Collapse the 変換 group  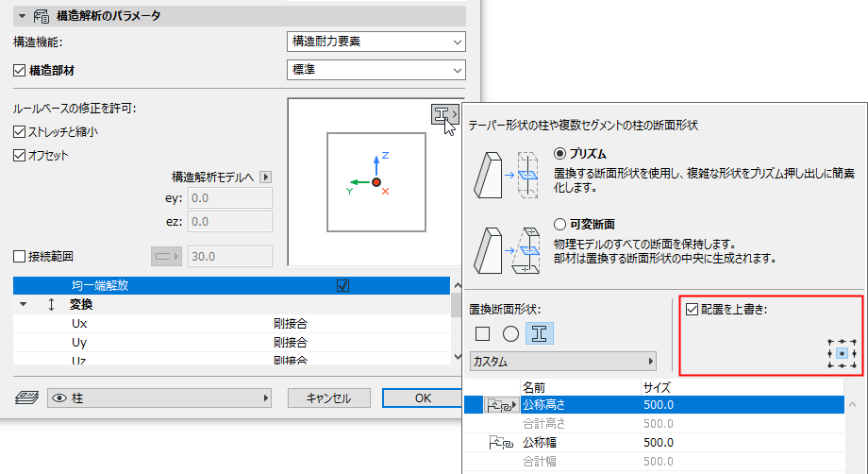[23, 305]
